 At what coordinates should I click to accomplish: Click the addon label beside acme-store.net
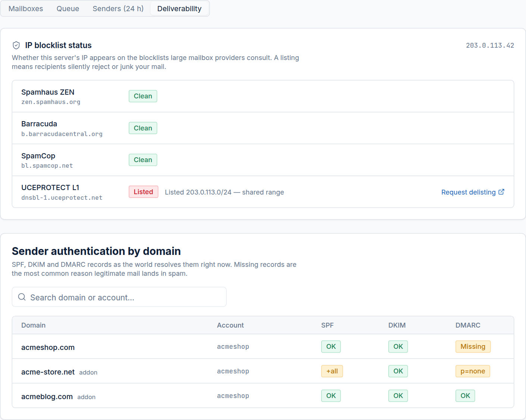point(88,373)
